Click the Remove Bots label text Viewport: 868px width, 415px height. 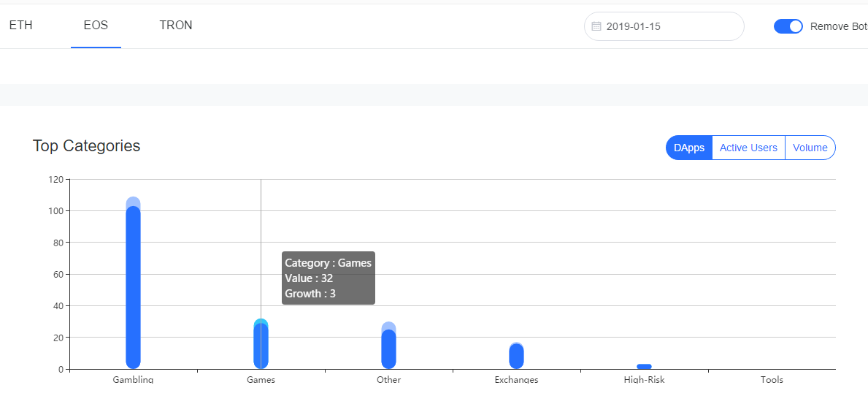pos(839,26)
